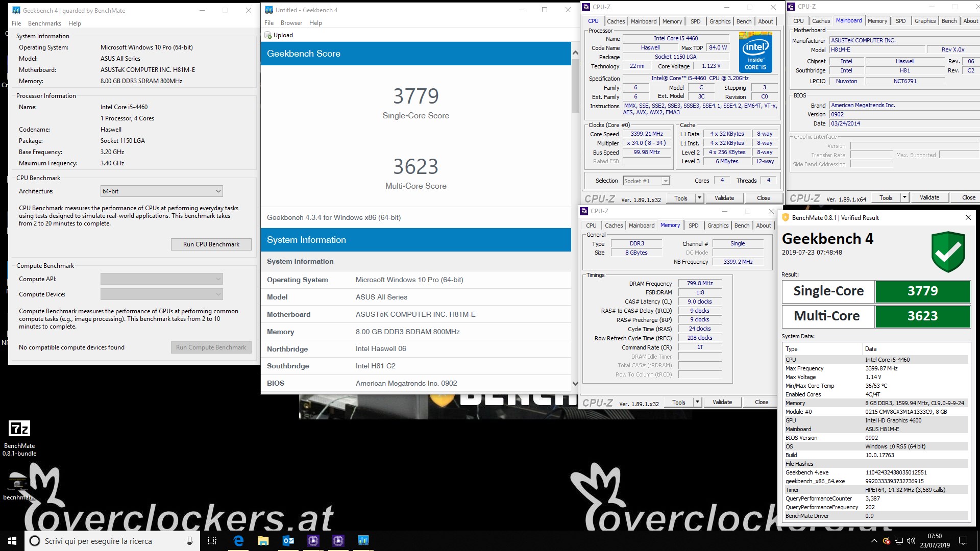Click the 'Intel Core i5 4460' Name field
Screen dimensions: 980x551
(x=676, y=38)
